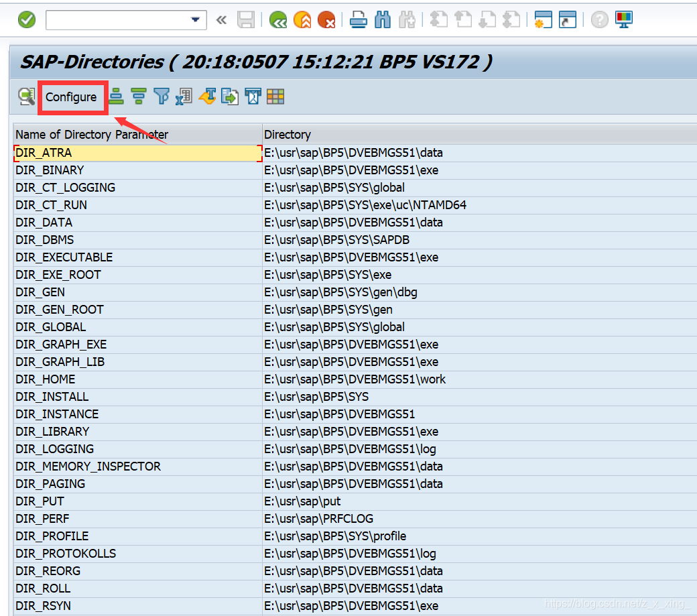Click the Set Filter funnel icon

point(162,97)
